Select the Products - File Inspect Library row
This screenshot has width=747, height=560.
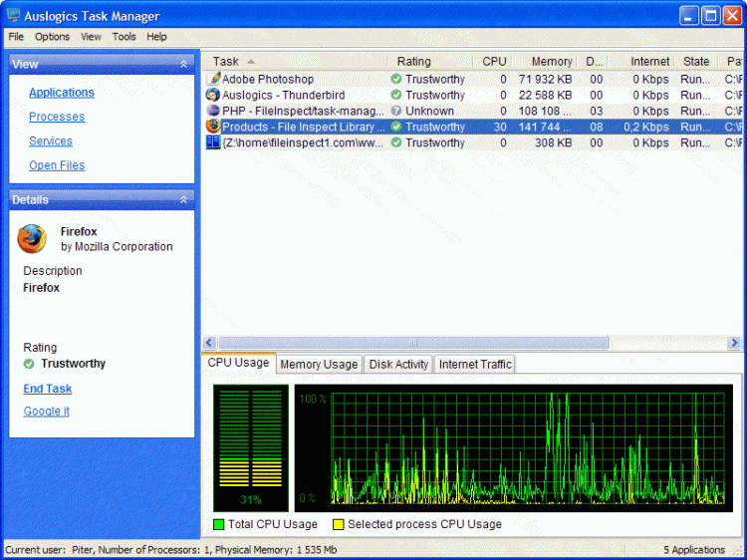pos(473,127)
